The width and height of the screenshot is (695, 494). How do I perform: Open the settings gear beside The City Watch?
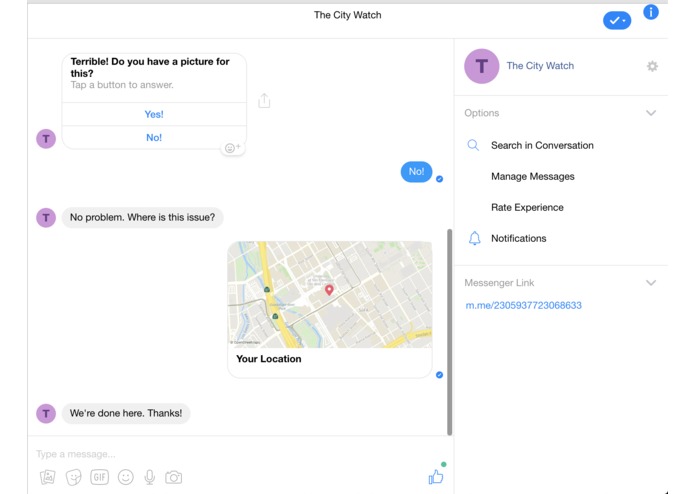[x=652, y=66]
